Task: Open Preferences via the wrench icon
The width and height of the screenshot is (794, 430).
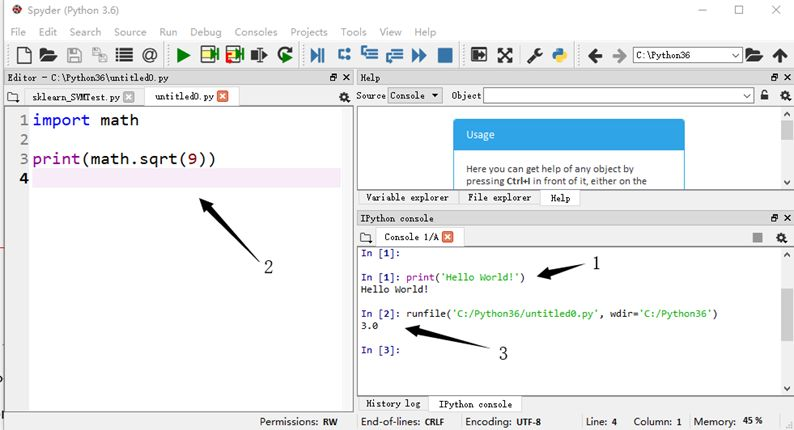Action: [x=534, y=55]
